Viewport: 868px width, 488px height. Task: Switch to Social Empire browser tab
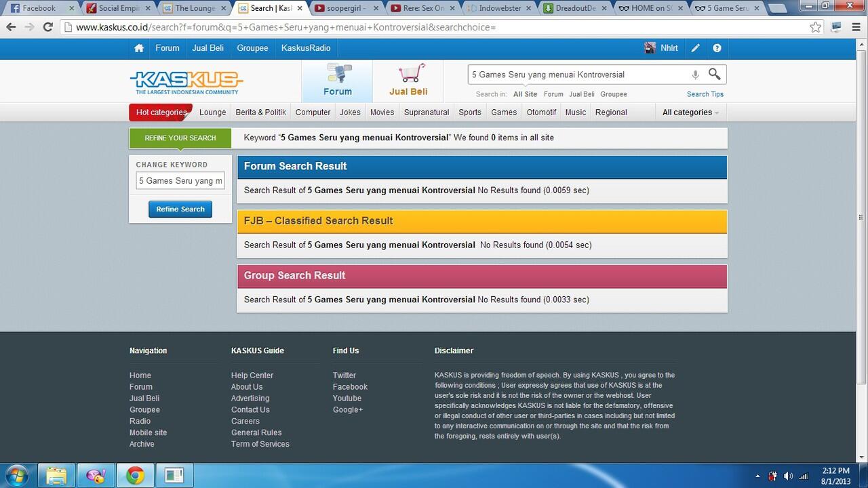(119, 8)
